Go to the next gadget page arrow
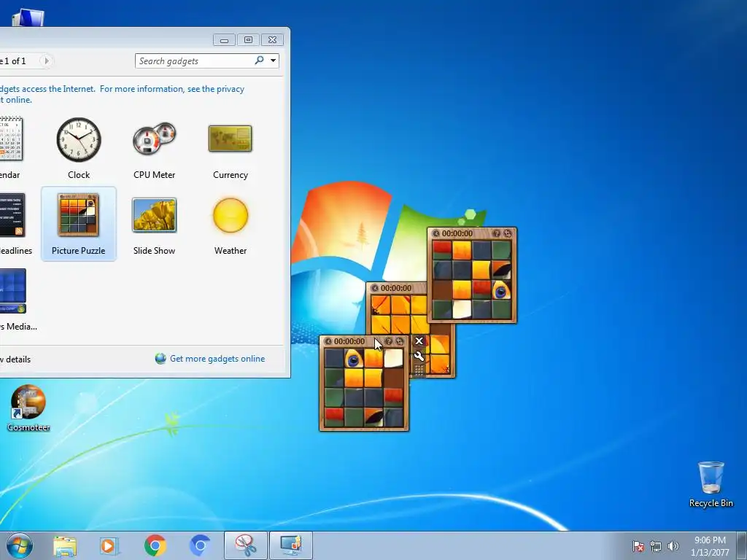Image resolution: width=747 pixels, height=560 pixels. (46, 61)
